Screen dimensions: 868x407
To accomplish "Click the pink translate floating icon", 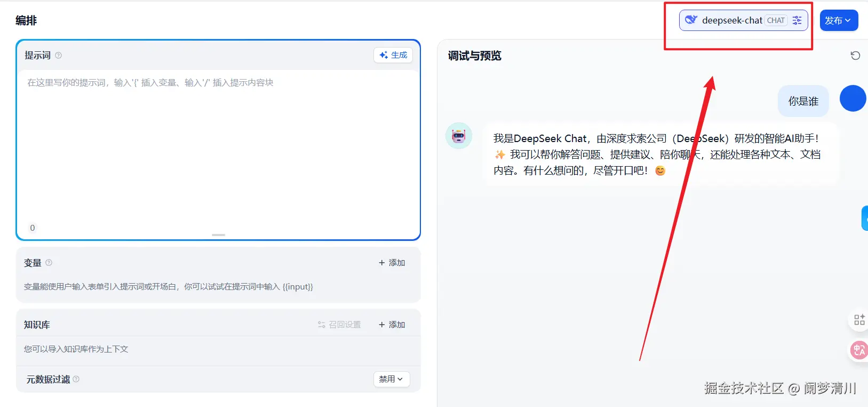I will 859,350.
